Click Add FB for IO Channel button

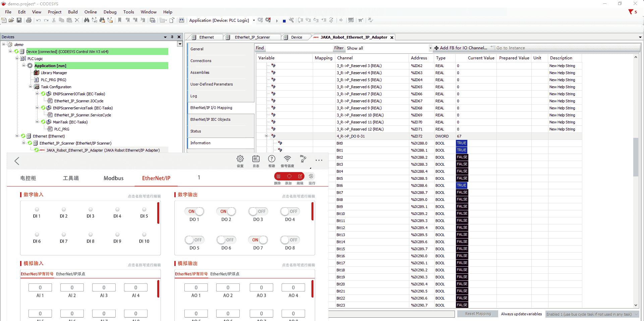[461, 48]
